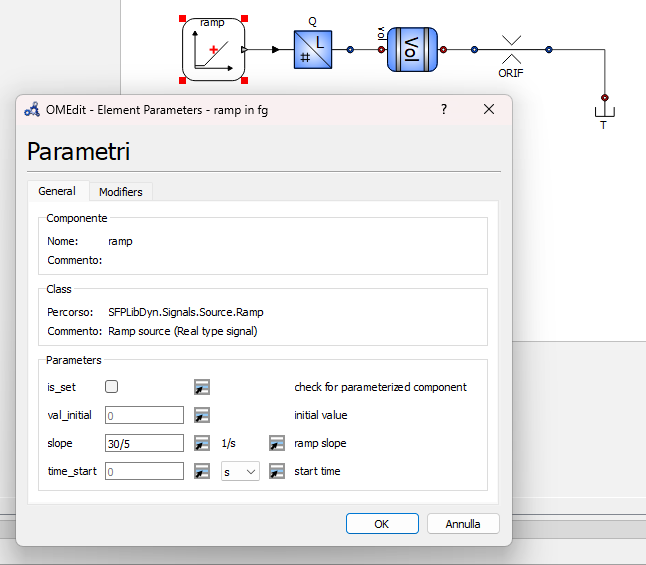
Task: Click the icon right of the 1/s unit
Action: pos(277,443)
